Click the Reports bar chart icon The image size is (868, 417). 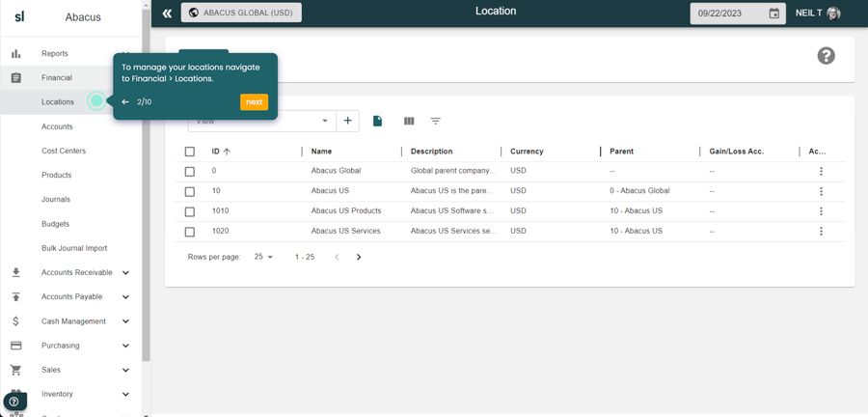[x=16, y=54]
